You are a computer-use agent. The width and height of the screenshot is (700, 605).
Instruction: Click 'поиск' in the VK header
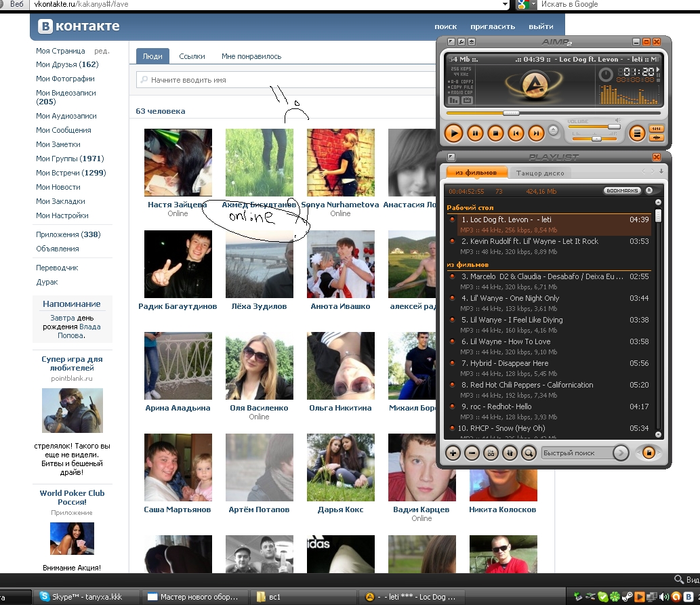point(445,27)
